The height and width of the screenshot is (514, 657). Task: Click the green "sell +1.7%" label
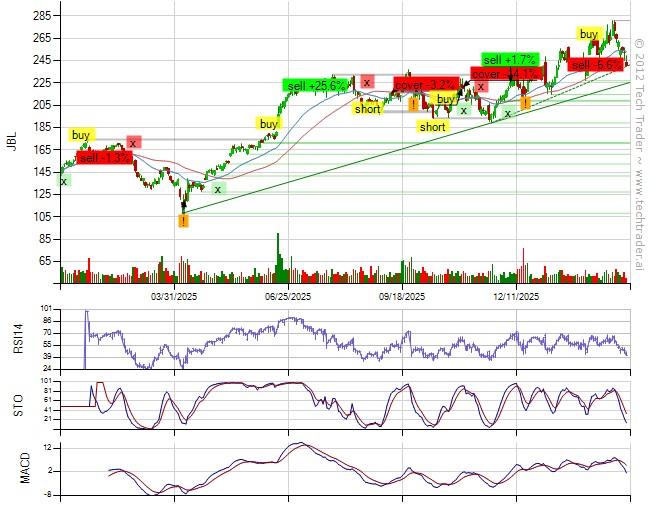(510, 59)
